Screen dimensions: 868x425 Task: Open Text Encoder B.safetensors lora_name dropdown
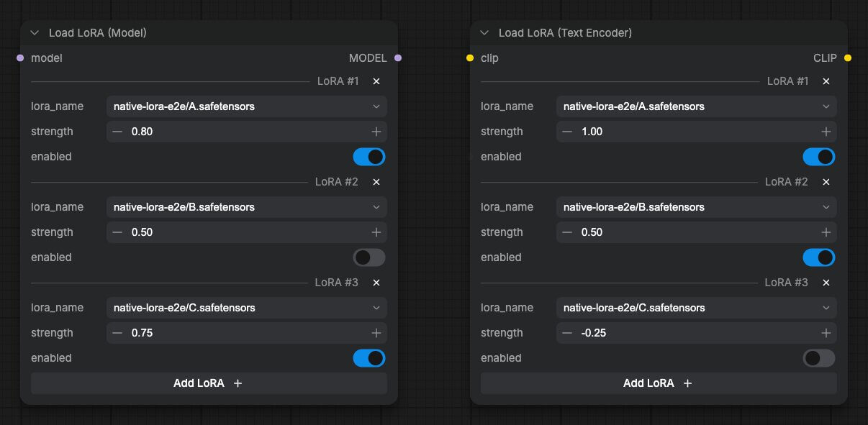click(697, 207)
